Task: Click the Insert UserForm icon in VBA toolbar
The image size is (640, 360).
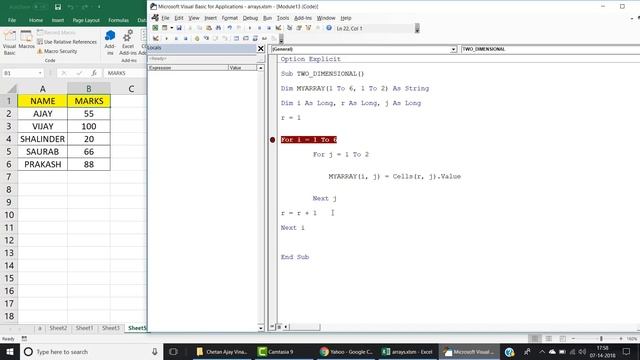Action: 164,28
